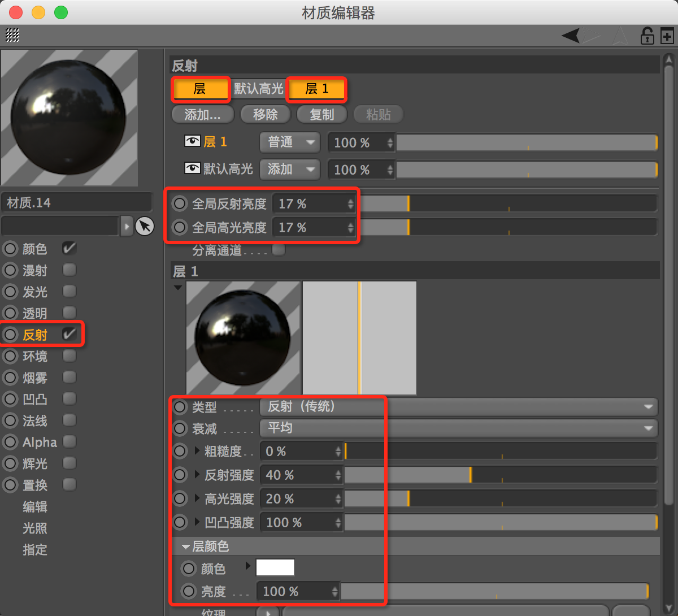Click the radio circle next to 全局高光亮度
678x616 pixels.
tap(180, 227)
